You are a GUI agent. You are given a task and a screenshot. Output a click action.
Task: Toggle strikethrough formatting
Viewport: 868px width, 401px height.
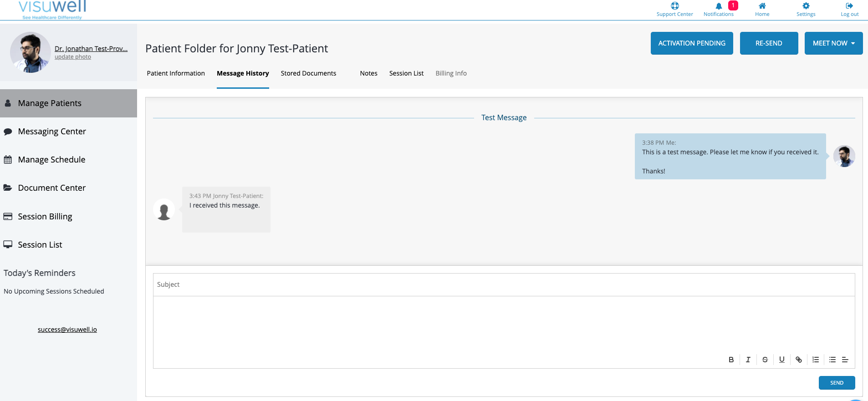765,360
